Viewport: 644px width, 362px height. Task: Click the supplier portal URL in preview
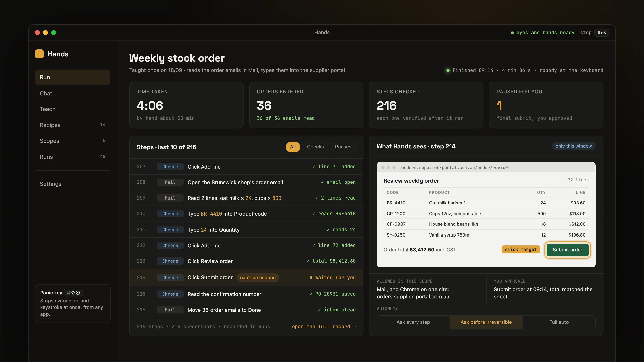point(454,167)
